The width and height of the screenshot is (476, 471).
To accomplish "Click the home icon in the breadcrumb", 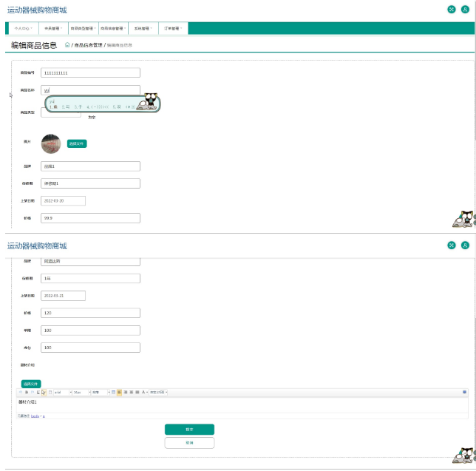I will coord(67,45).
